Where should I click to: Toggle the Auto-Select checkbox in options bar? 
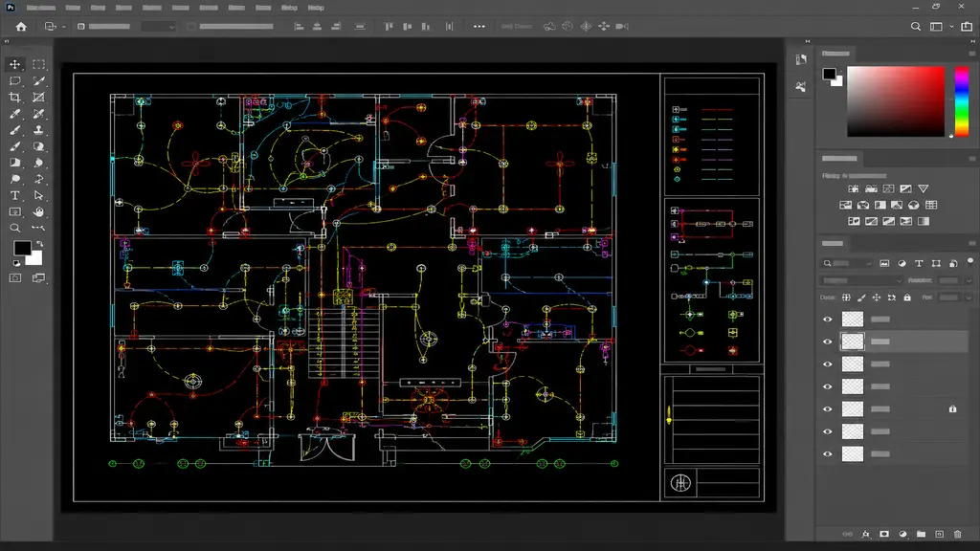pyautogui.click(x=80, y=26)
